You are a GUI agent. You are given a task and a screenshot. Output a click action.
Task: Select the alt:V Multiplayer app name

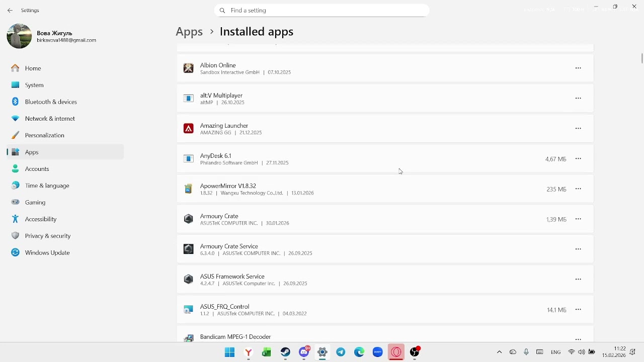[x=221, y=96]
